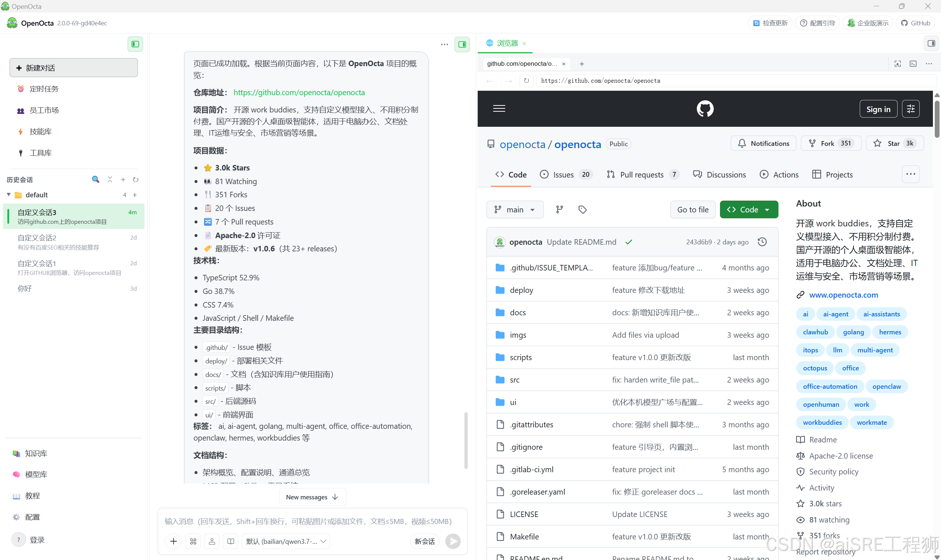The height and width of the screenshot is (560, 941).
Task: Open GitHub hamburger navigation menu
Action: (x=499, y=109)
